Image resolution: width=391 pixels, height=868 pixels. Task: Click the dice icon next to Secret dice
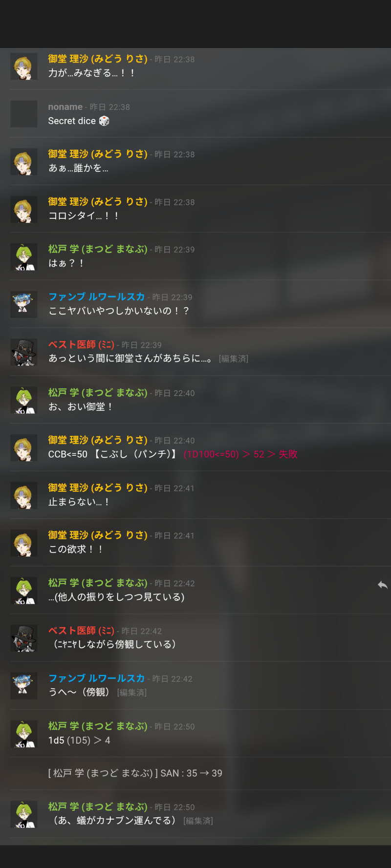pyautogui.click(x=104, y=121)
